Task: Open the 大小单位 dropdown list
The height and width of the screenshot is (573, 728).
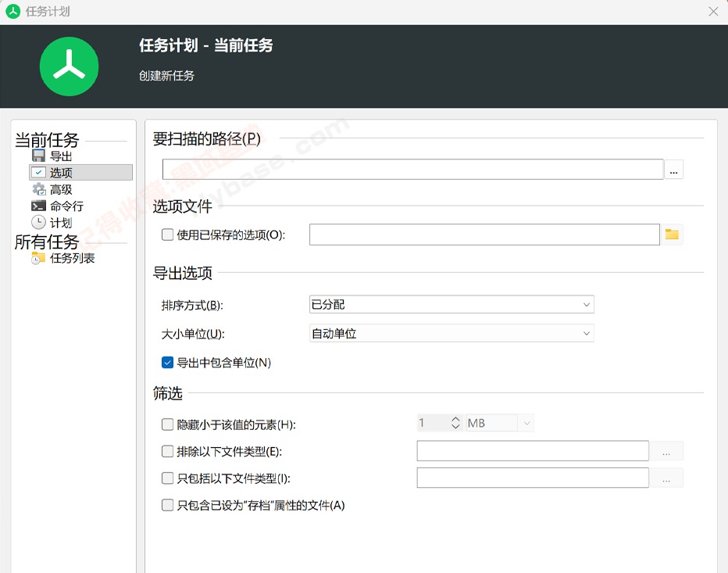Action: (451, 334)
